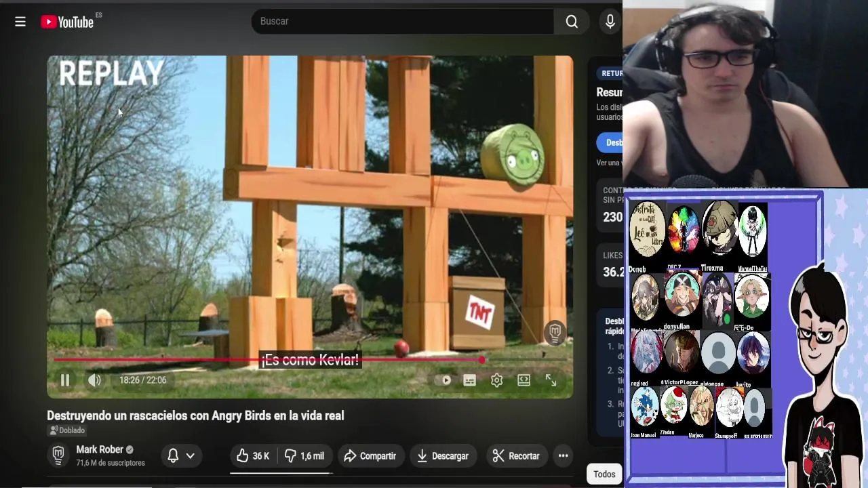The image size is (868, 488).
Task: Expand subscription notification dropdown chevron
Action: click(x=191, y=456)
